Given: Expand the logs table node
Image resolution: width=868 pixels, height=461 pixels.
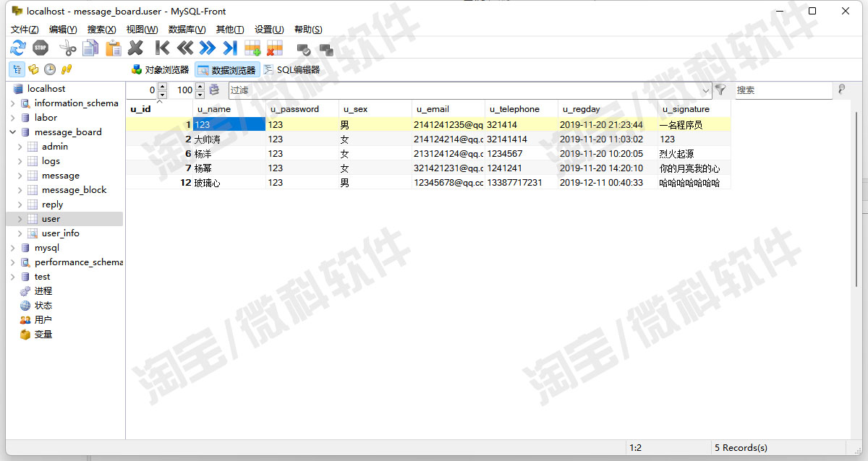Looking at the screenshot, I should coord(20,161).
